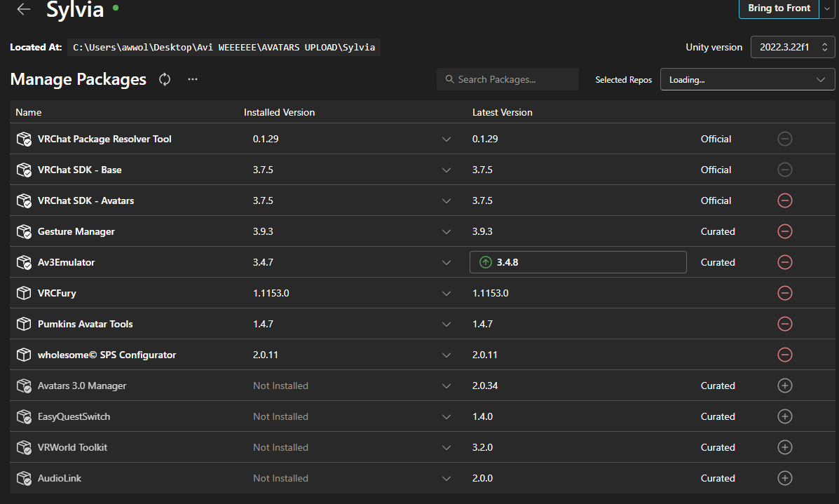Add the EasyQuestSwitch package
This screenshot has height=504, width=839.
pos(785,417)
